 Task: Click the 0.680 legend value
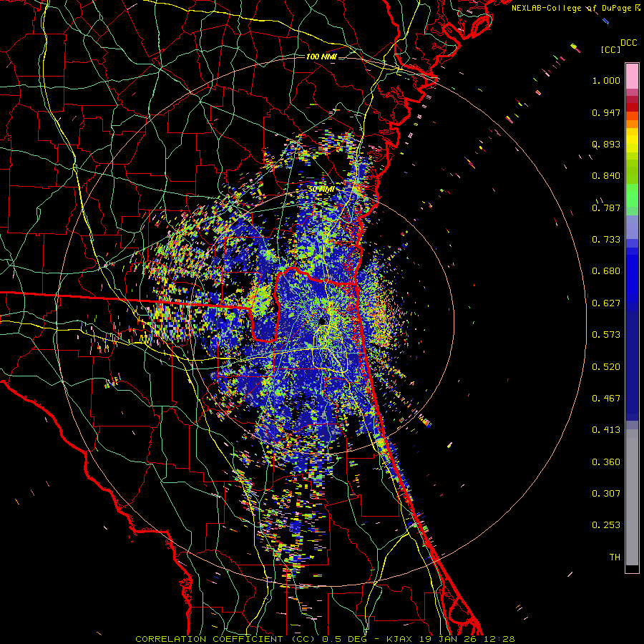(x=606, y=271)
